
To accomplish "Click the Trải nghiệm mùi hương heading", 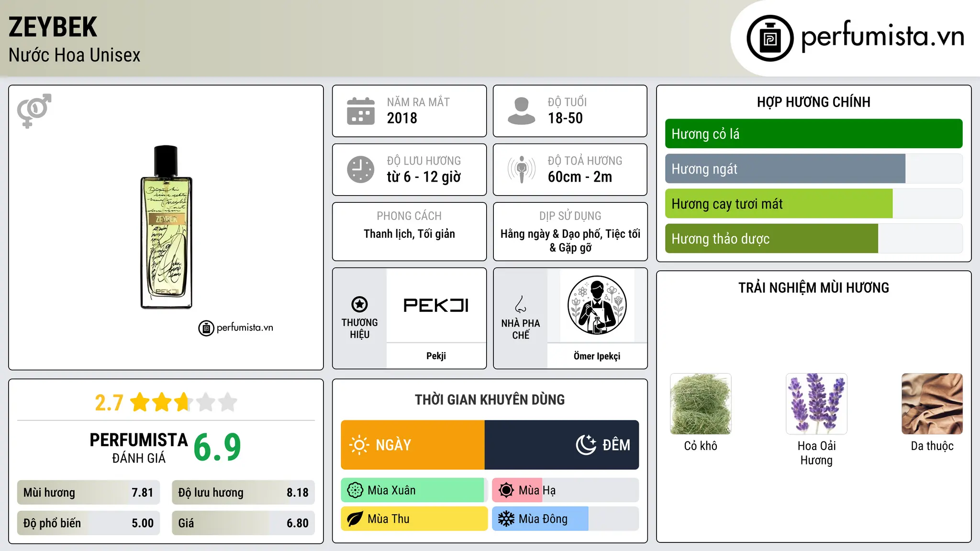I will [x=813, y=287].
